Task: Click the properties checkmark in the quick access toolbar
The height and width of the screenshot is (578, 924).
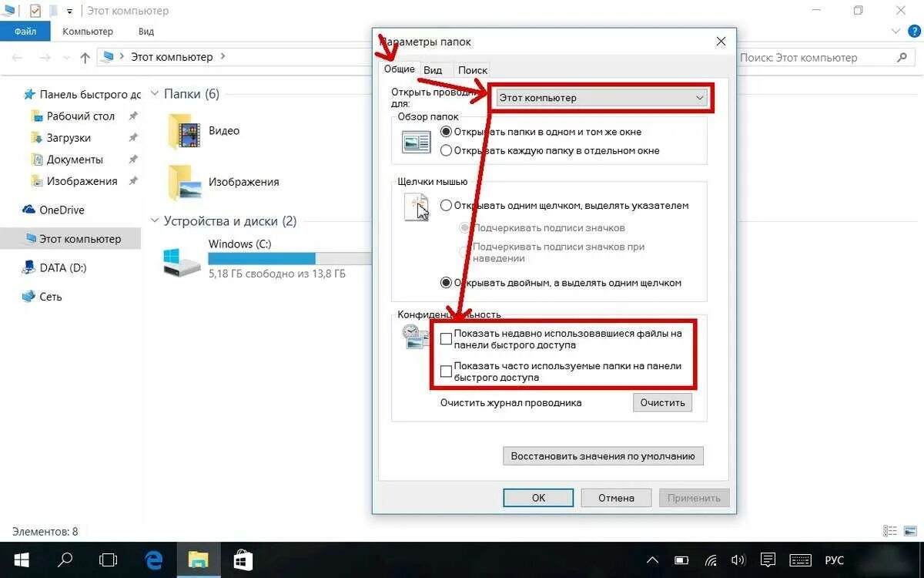Action: [x=35, y=11]
